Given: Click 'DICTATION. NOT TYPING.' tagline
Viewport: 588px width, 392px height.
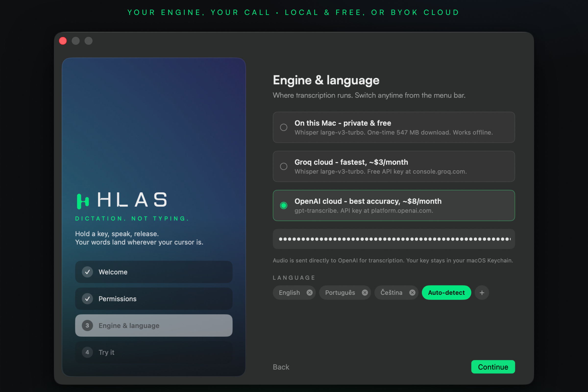Looking at the screenshot, I should [x=132, y=219].
